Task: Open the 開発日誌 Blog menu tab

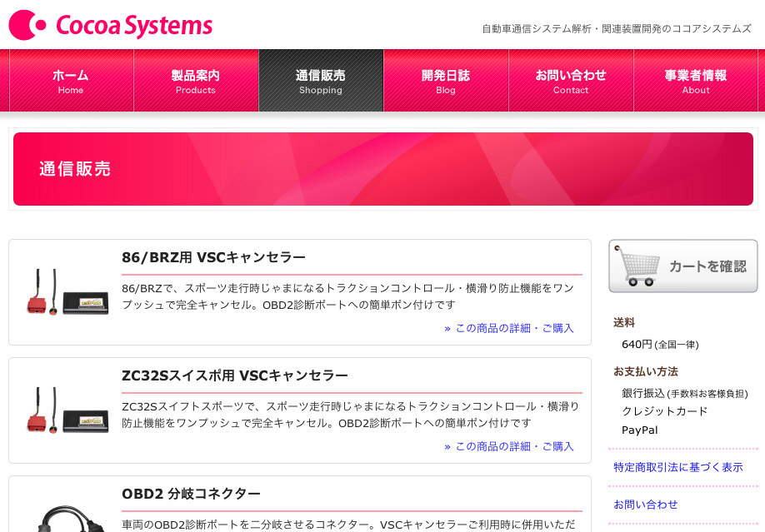Action: coord(446,81)
